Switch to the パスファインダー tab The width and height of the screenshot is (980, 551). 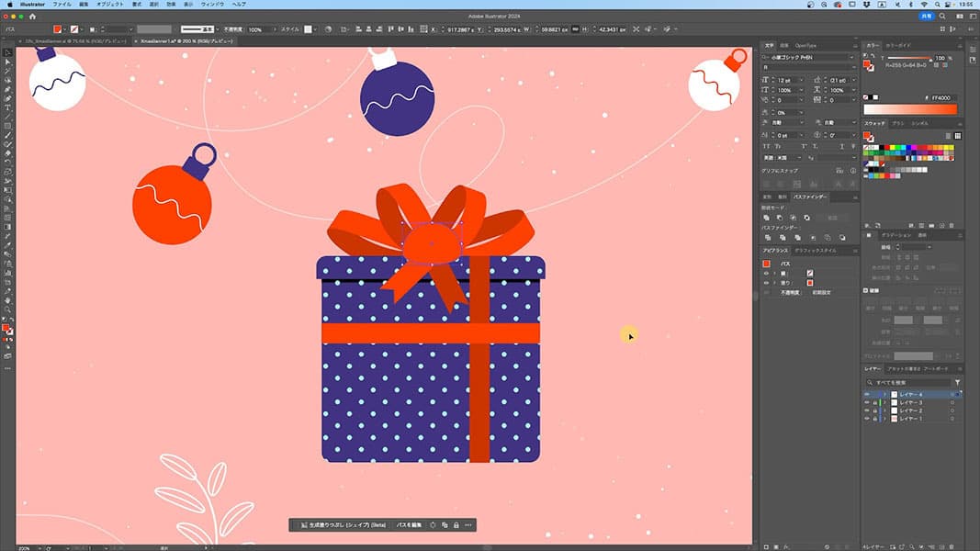click(810, 197)
